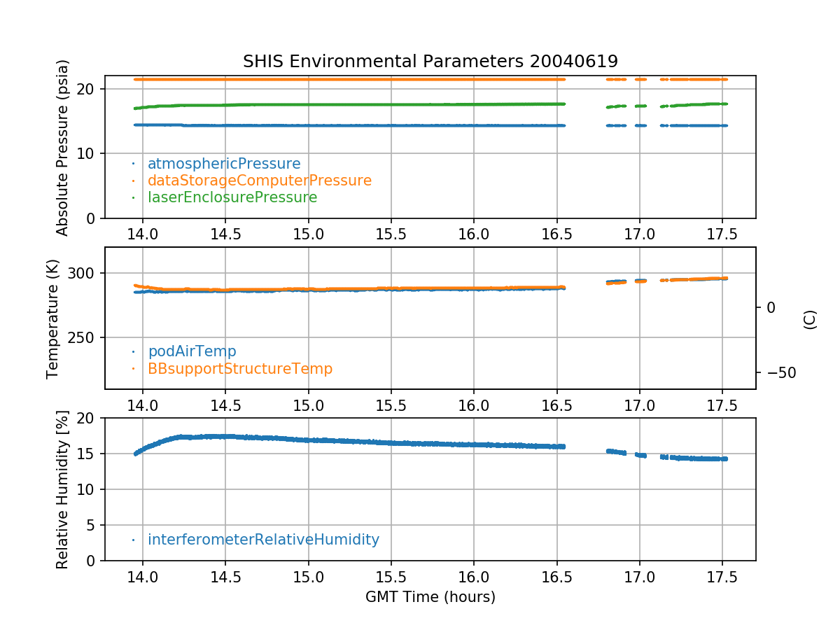Image resolution: width=840 pixels, height=630 pixels.
Task: Select the BBsupportStructureTemp legend entry
Action: point(240,368)
